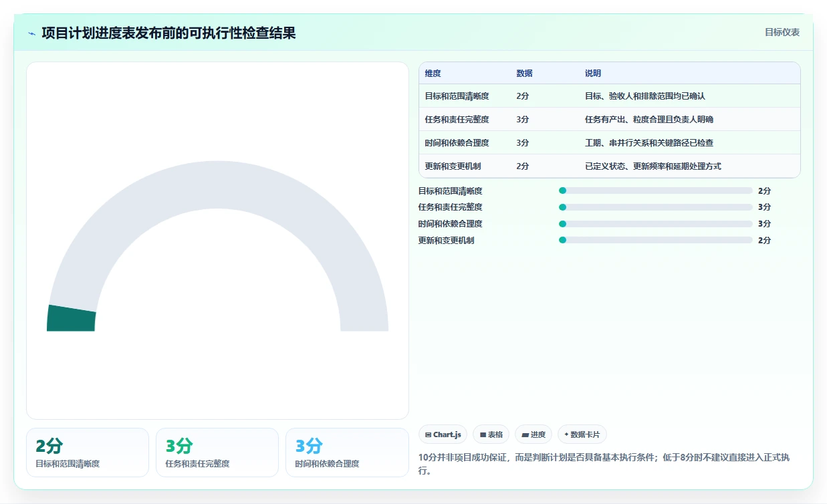Select the 3分 时间和依赖合理度 data card
The width and height of the screenshot is (827, 504).
347,453
